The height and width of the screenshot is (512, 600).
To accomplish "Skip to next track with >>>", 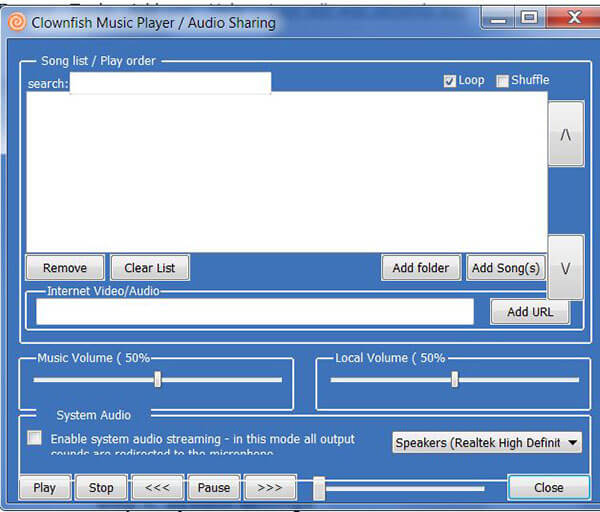I will 270,488.
